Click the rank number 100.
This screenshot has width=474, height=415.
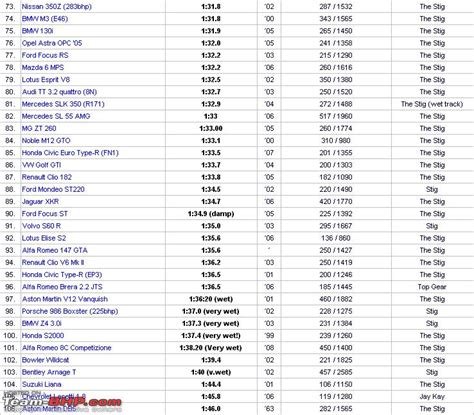click(10, 336)
